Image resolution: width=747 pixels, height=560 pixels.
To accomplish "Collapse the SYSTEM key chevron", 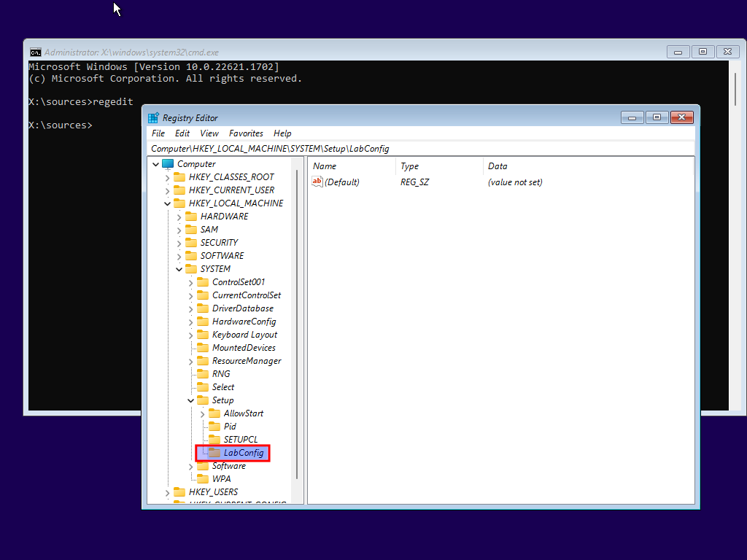I will 179,270.
